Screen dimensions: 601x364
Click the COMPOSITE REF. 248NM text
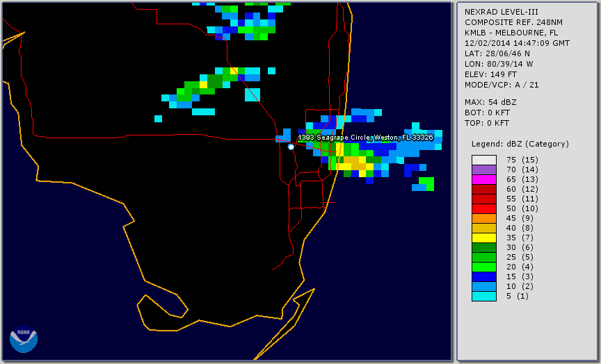[513, 22]
